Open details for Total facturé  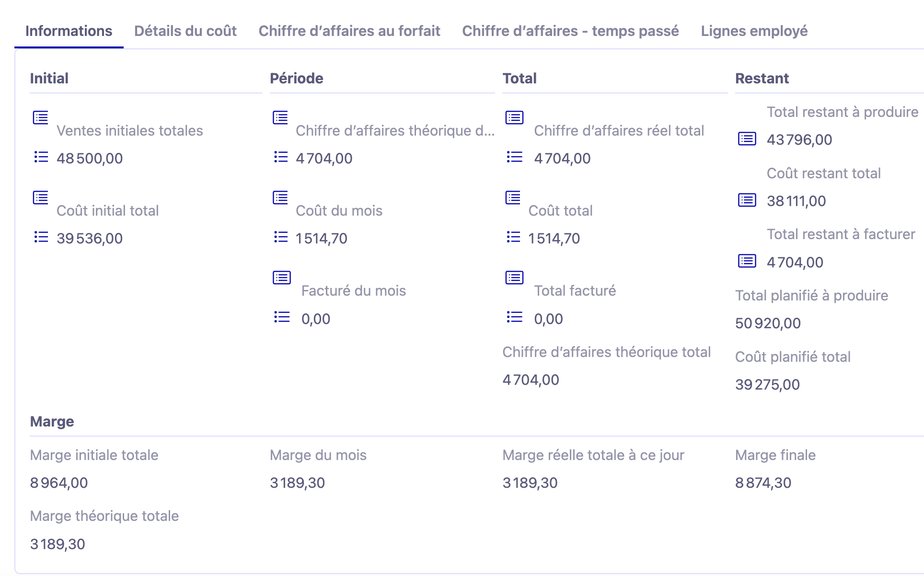(513, 277)
